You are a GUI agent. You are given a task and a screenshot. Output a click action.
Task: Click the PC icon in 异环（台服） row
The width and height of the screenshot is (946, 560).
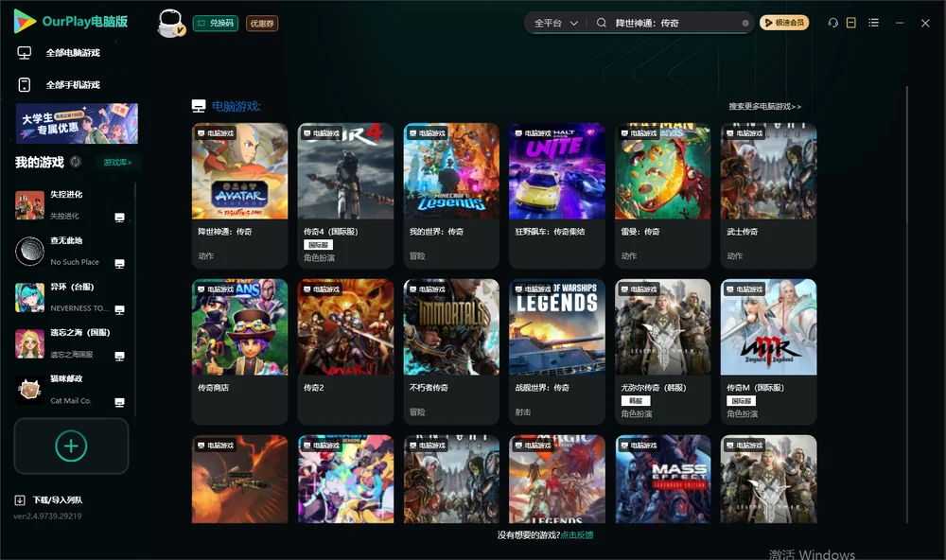pyautogui.click(x=119, y=309)
